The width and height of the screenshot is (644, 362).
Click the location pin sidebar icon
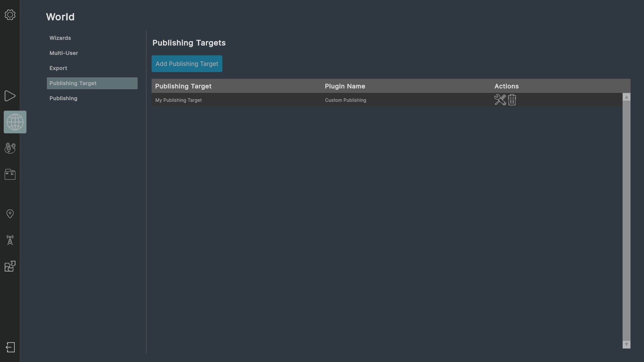coord(10,214)
